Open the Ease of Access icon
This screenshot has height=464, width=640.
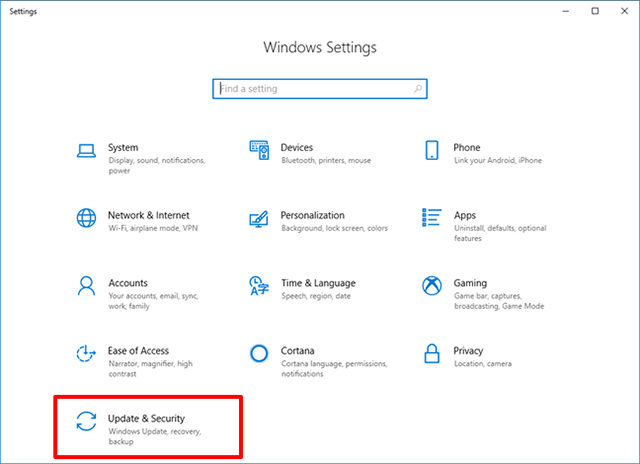click(86, 353)
